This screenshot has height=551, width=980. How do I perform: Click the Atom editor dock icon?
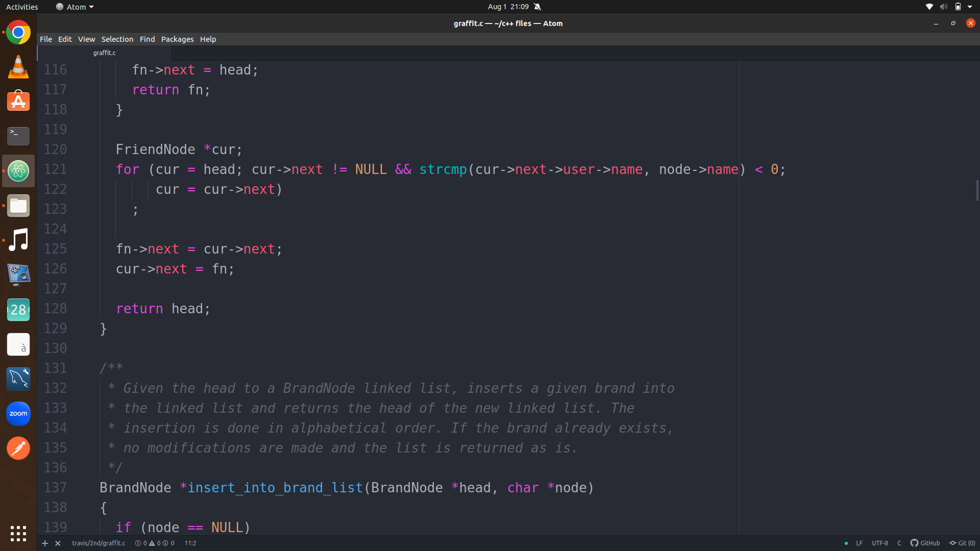pos(18,171)
